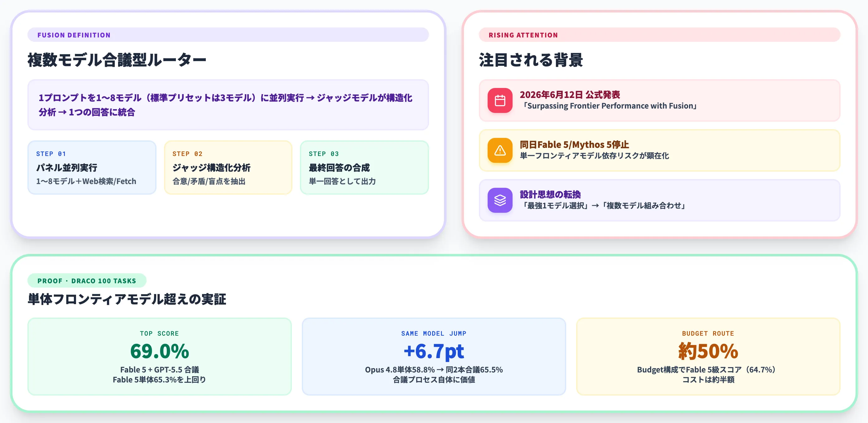Click the RISING ATTENTION label pill
Screen dimensions: 868x423
tap(659, 35)
